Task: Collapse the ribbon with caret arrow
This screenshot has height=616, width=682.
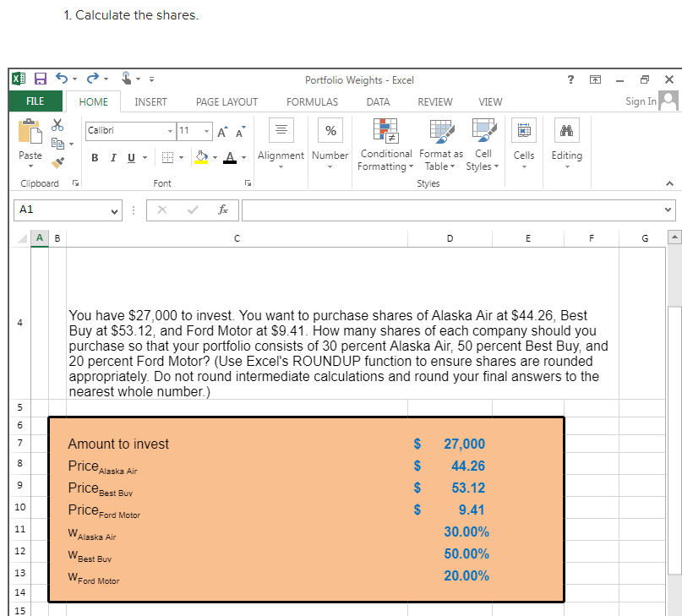Action: pyautogui.click(x=669, y=183)
